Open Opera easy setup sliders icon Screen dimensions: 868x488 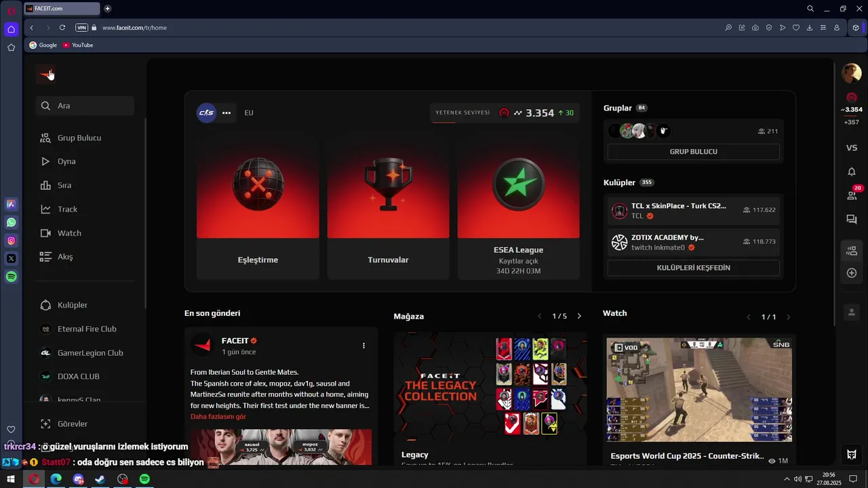coord(823,28)
